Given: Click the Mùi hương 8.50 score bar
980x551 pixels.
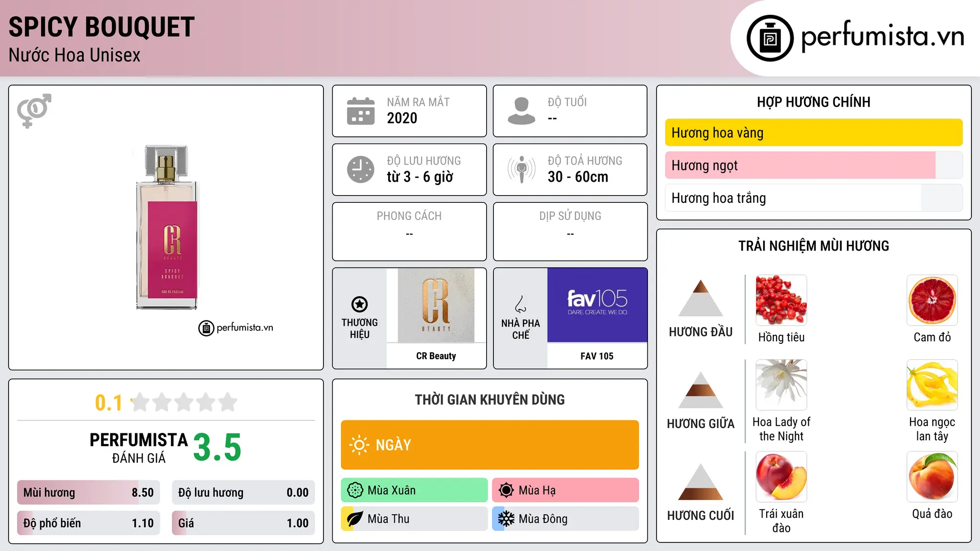Looking at the screenshot, I should pos(89,493).
